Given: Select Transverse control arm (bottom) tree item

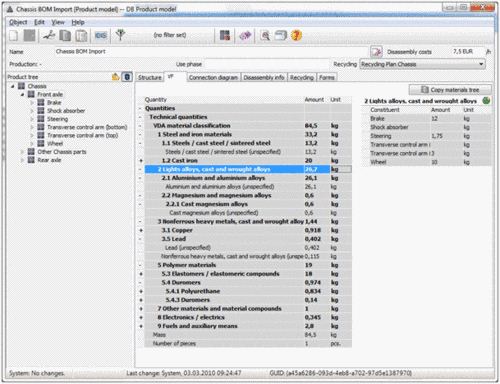Looking at the screenshot, I should coord(87,127).
